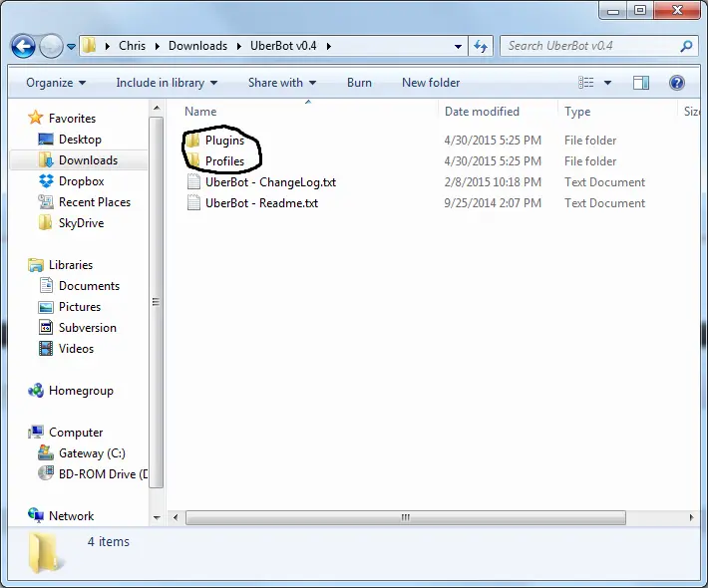Click the Favorites star in sidebar
The width and height of the screenshot is (708, 588).
coord(35,118)
